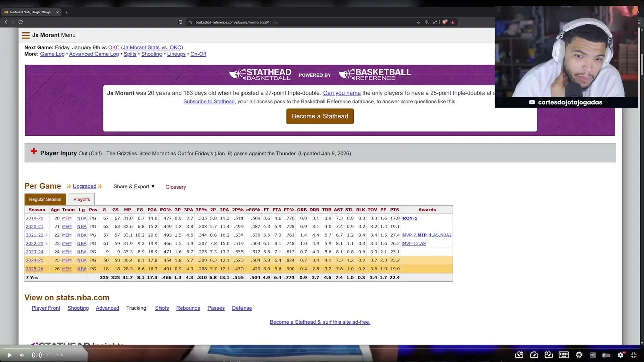
Task: Open the Defense tracking link
Action: coord(242,308)
